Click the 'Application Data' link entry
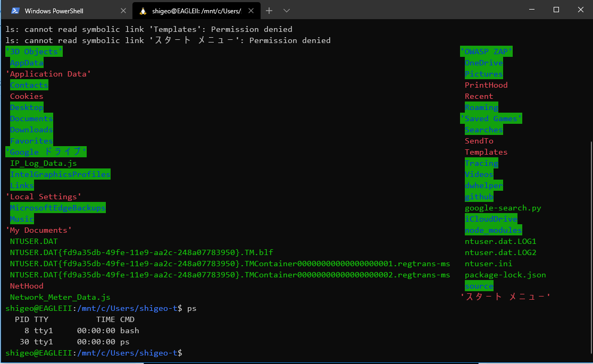The image size is (593, 364). pos(48,74)
